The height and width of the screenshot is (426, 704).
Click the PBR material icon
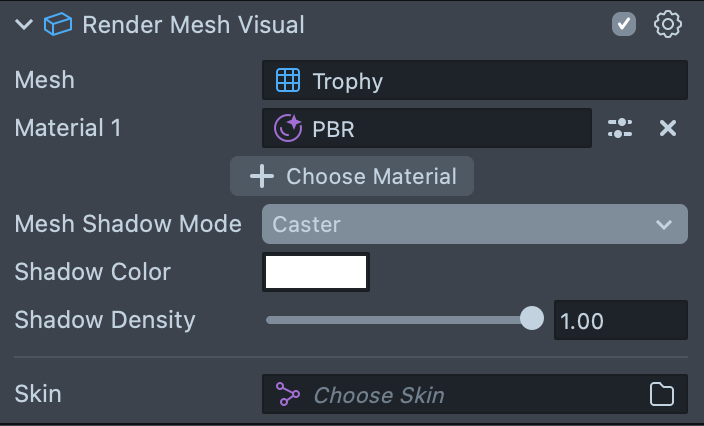pyautogui.click(x=288, y=128)
